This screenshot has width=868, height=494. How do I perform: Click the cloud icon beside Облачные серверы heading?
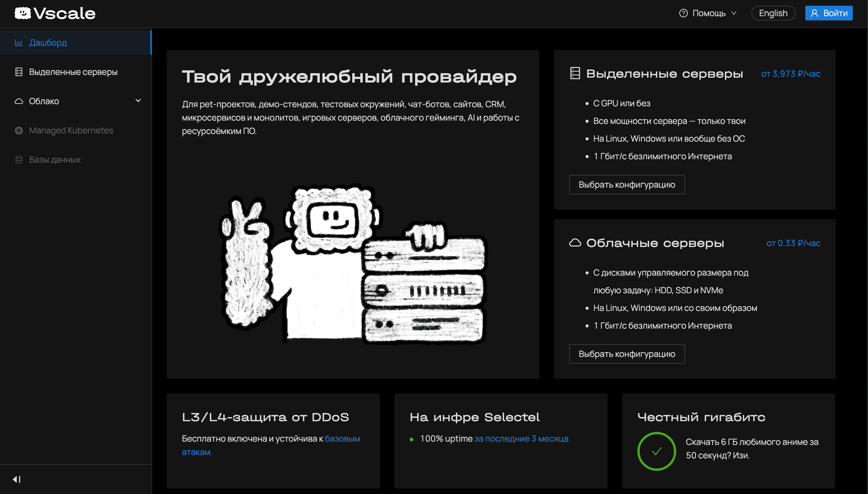(576, 243)
